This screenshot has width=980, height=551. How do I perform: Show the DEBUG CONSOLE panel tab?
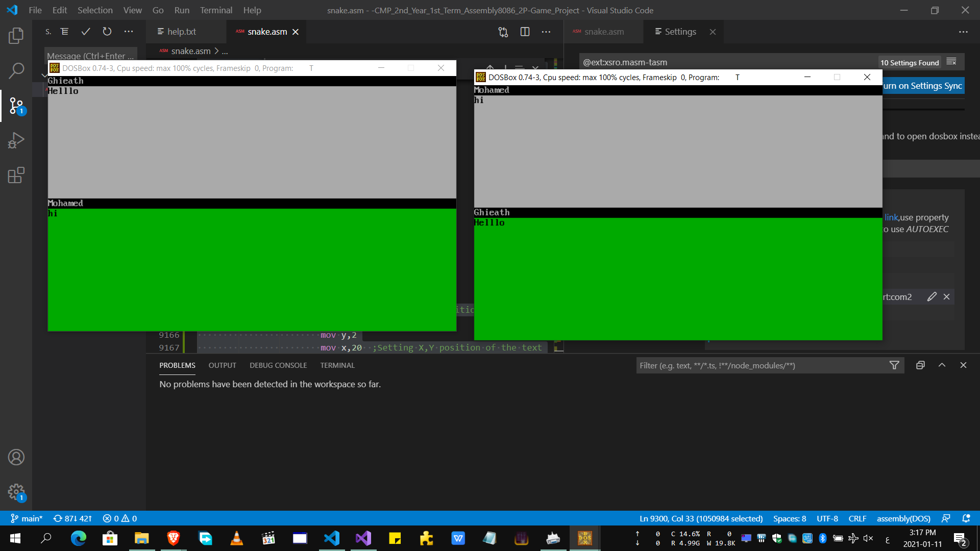pyautogui.click(x=278, y=365)
